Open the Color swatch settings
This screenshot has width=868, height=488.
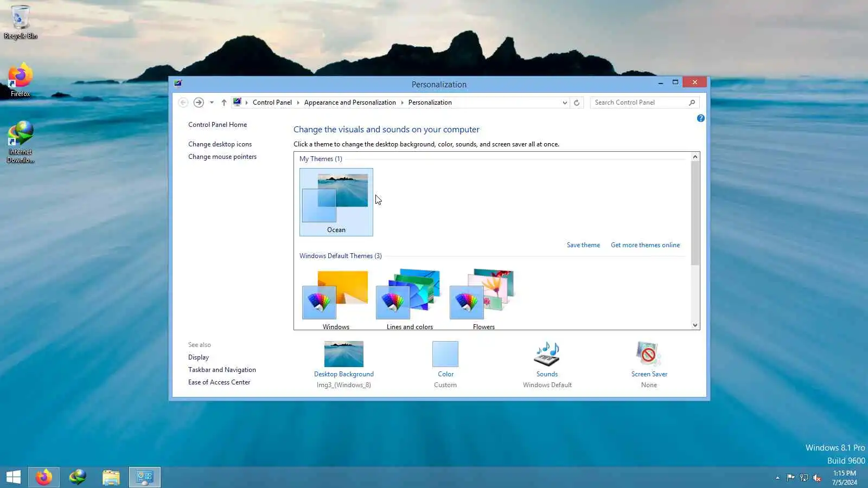click(445, 354)
